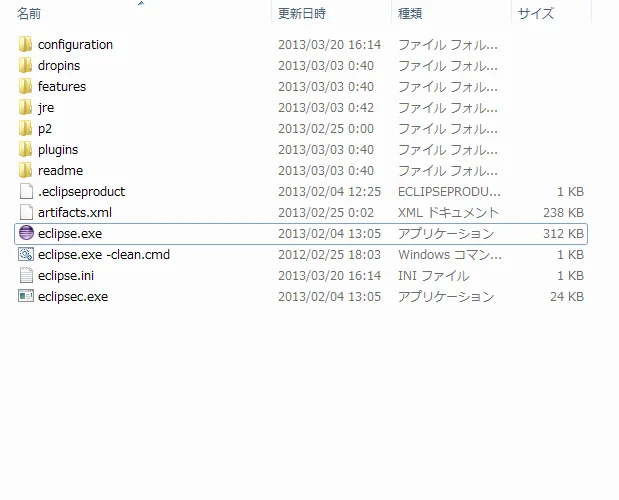Image resolution: width=619 pixels, height=500 pixels.
Task: Select the features folder name
Action: (x=62, y=86)
